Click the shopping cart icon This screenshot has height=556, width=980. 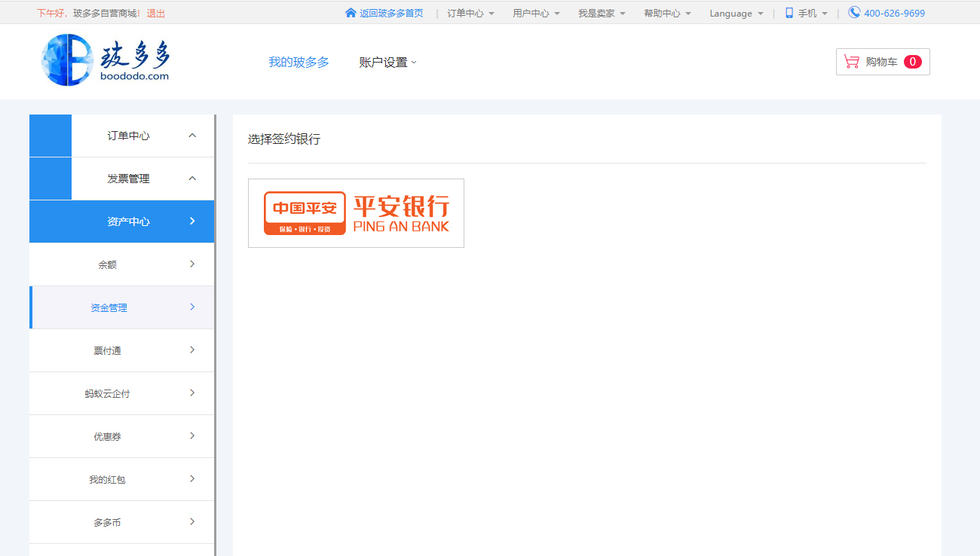point(852,62)
